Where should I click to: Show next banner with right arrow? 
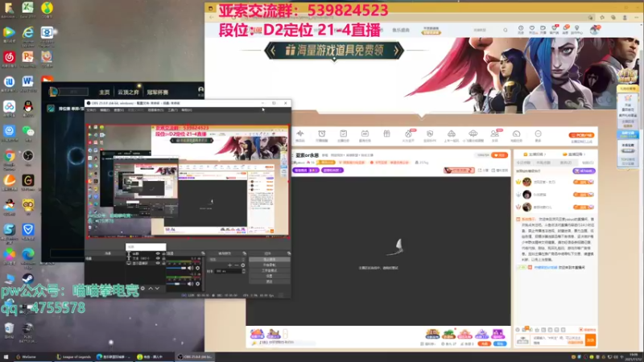click(396, 51)
